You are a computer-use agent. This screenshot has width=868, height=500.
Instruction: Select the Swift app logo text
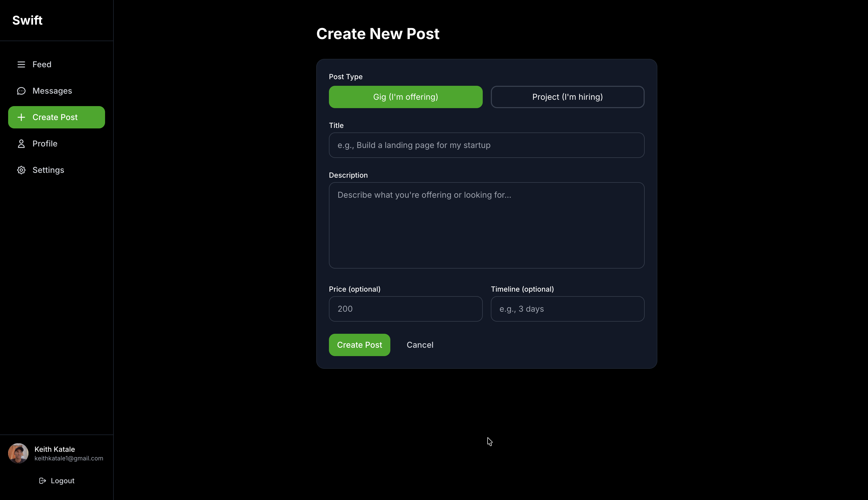(x=27, y=20)
